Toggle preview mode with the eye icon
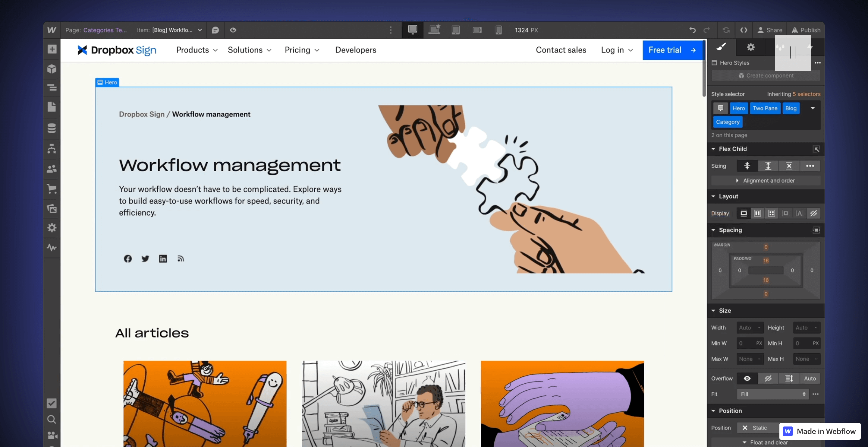The image size is (868, 447). point(233,30)
